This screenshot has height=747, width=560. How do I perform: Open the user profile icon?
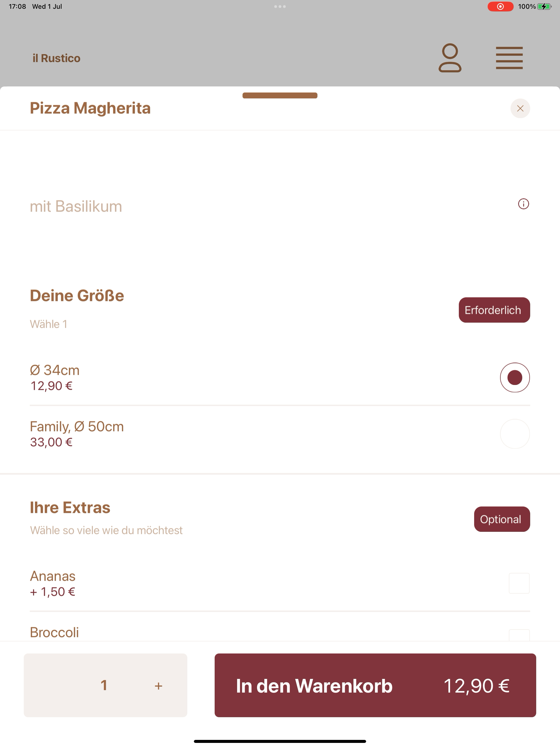[450, 58]
